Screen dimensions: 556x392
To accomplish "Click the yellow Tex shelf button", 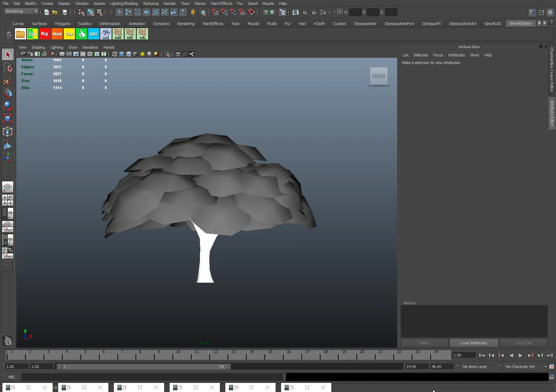I will [69, 34].
